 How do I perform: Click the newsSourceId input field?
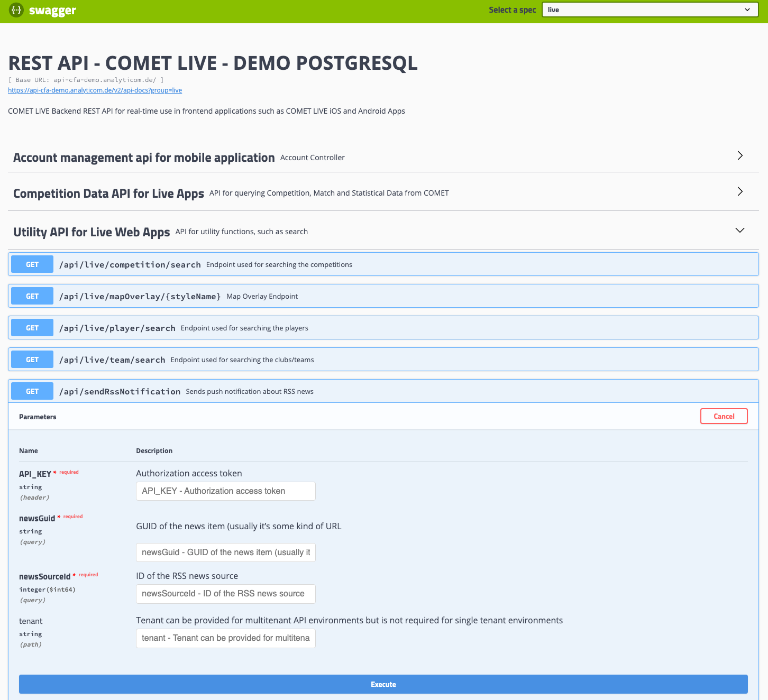tap(225, 594)
